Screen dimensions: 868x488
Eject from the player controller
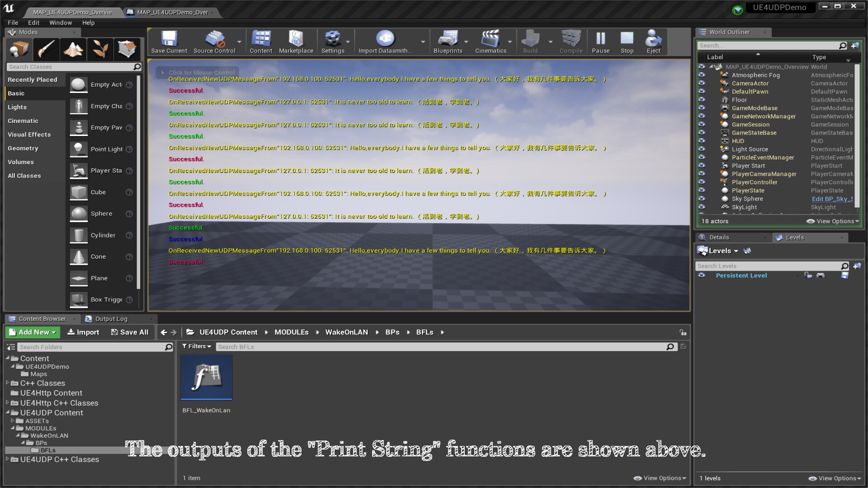(x=653, y=42)
